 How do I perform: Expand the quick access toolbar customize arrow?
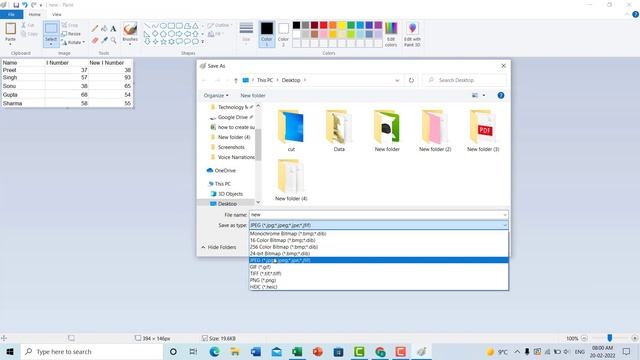point(41,5)
